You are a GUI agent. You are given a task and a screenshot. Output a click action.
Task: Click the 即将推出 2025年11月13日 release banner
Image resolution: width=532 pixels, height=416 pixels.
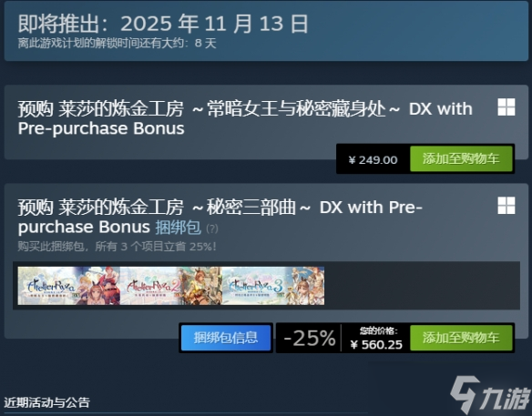pyautogui.click(x=266, y=31)
